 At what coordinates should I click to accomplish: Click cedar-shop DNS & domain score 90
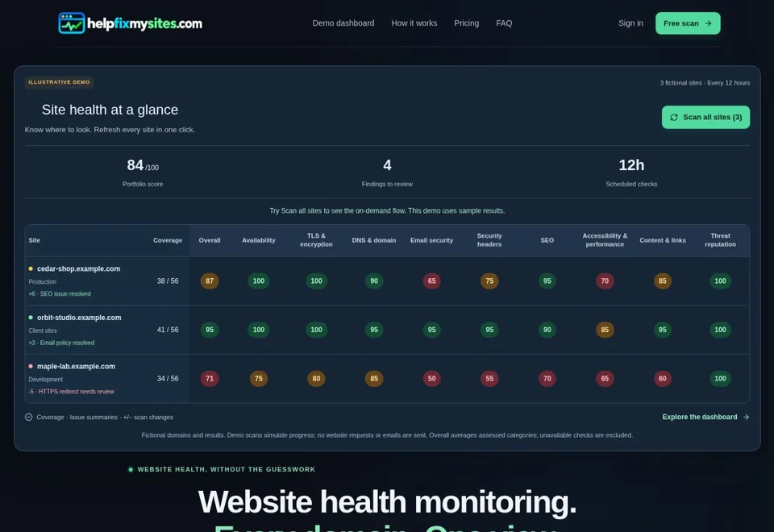373,281
